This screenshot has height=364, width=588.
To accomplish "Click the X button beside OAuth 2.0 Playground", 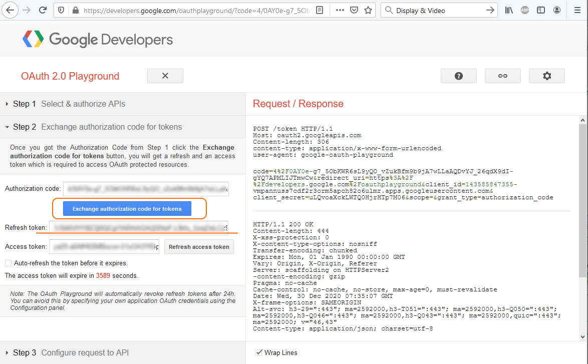I will click(165, 76).
